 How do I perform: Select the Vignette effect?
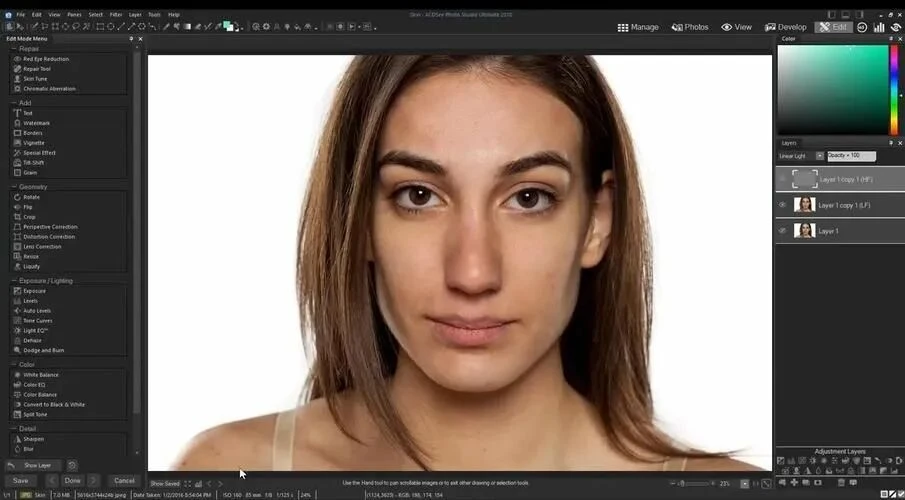pyautogui.click(x=34, y=143)
